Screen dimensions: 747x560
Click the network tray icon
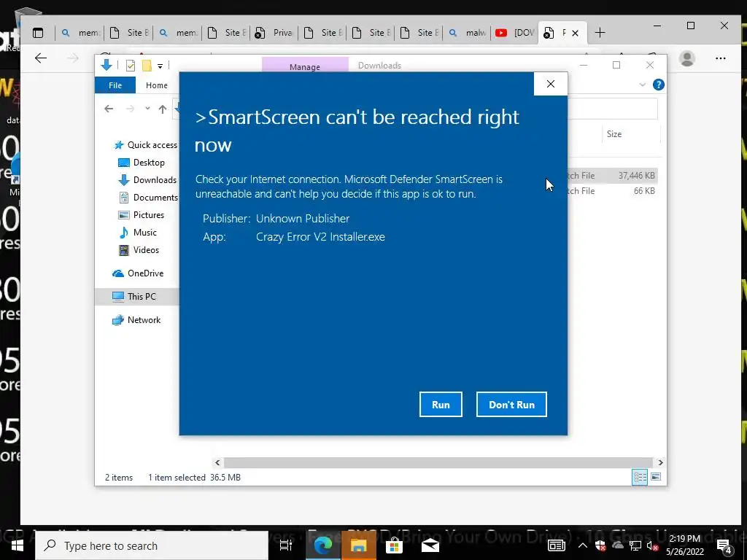pyautogui.click(x=635, y=545)
